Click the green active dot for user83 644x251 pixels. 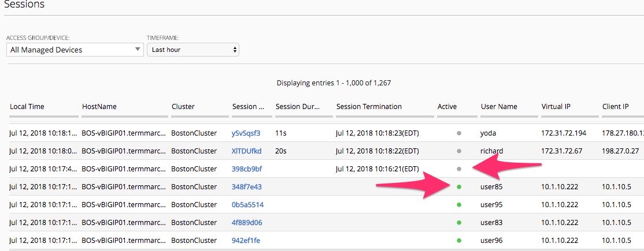[459, 223]
